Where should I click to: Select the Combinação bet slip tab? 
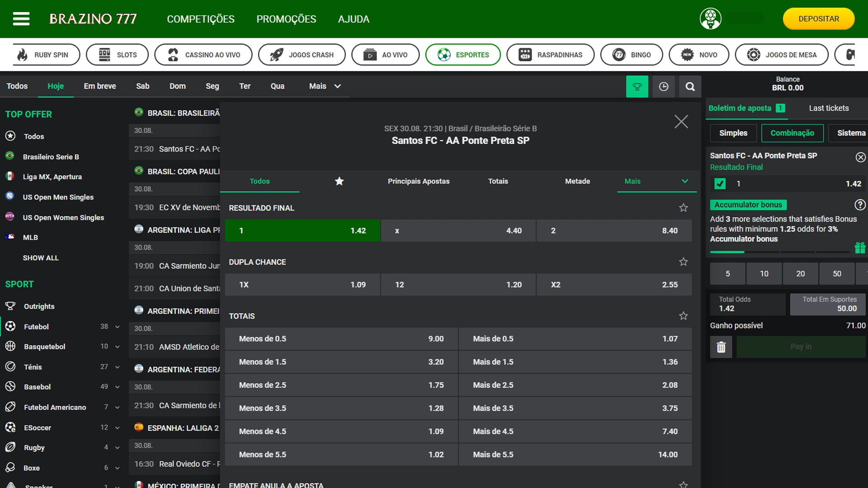tap(792, 132)
